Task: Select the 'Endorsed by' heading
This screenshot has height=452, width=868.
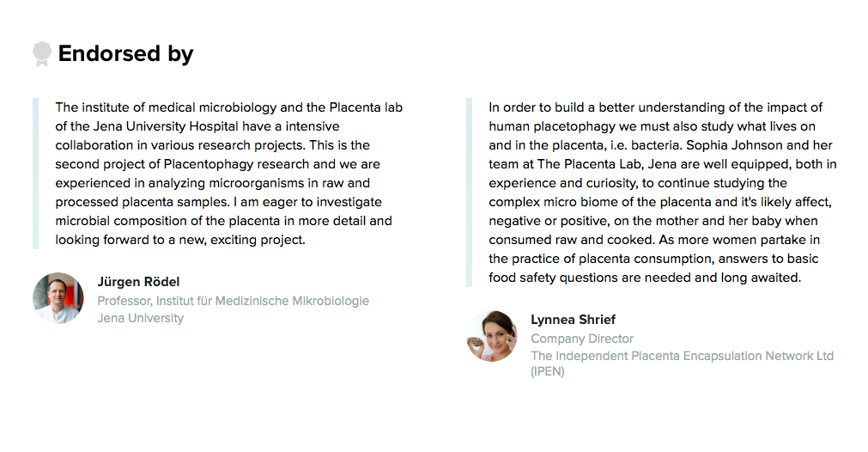Action: click(125, 54)
